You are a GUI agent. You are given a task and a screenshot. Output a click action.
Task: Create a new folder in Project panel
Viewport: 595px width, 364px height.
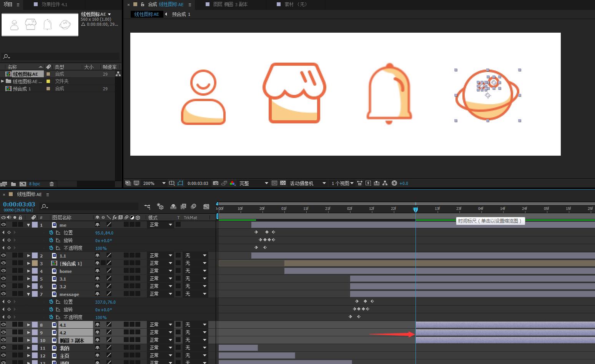click(x=13, y=184)
